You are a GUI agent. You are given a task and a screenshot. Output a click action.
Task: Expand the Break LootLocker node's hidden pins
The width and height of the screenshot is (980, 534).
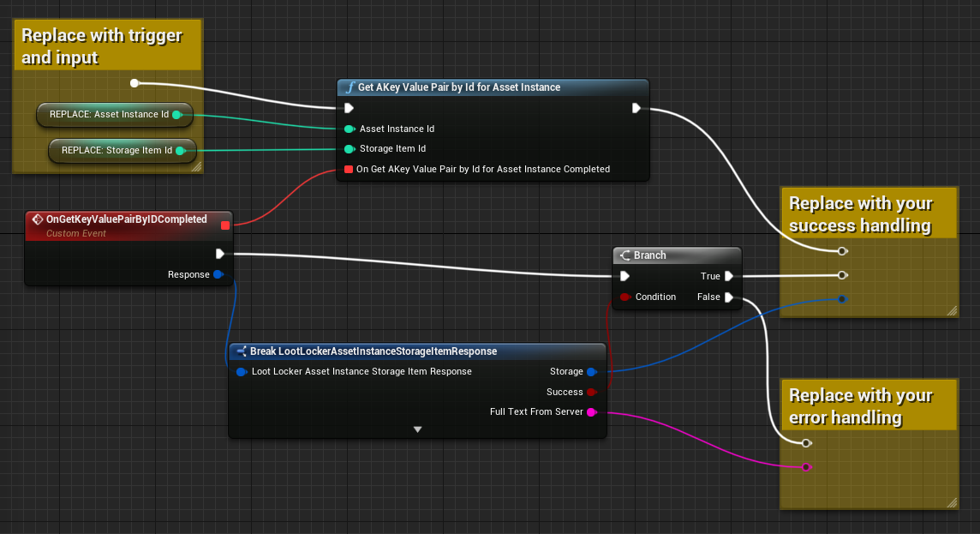tap(417, 429)
